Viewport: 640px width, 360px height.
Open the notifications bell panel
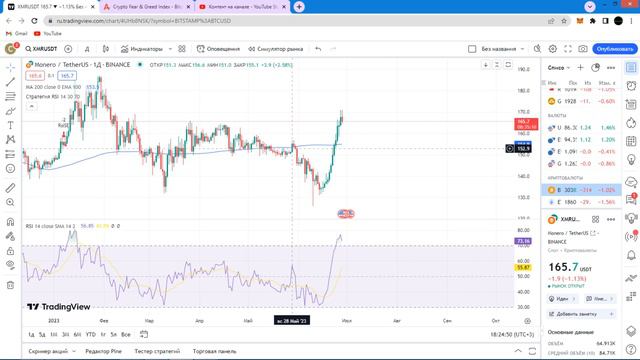(631, 256)
